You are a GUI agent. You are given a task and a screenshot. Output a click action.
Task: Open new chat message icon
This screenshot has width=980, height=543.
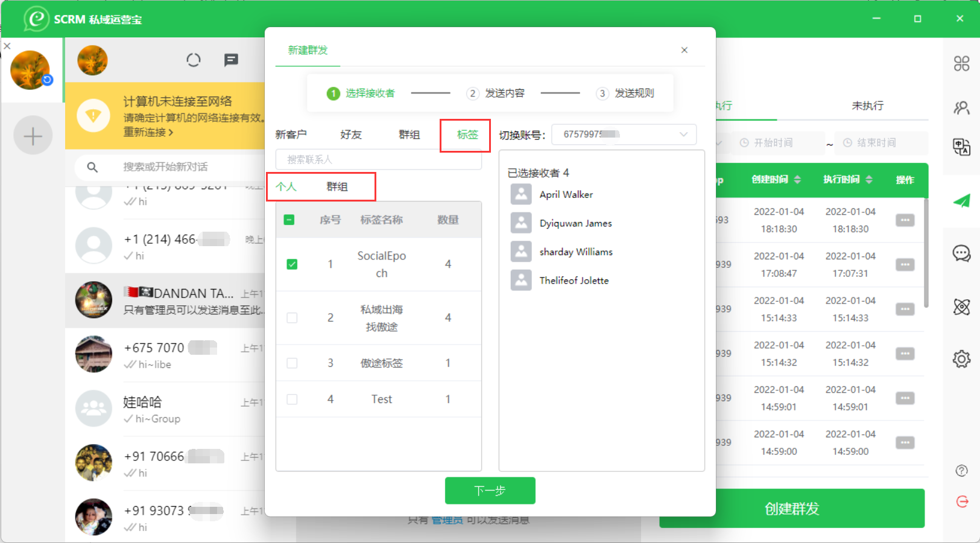pos(231,60)
